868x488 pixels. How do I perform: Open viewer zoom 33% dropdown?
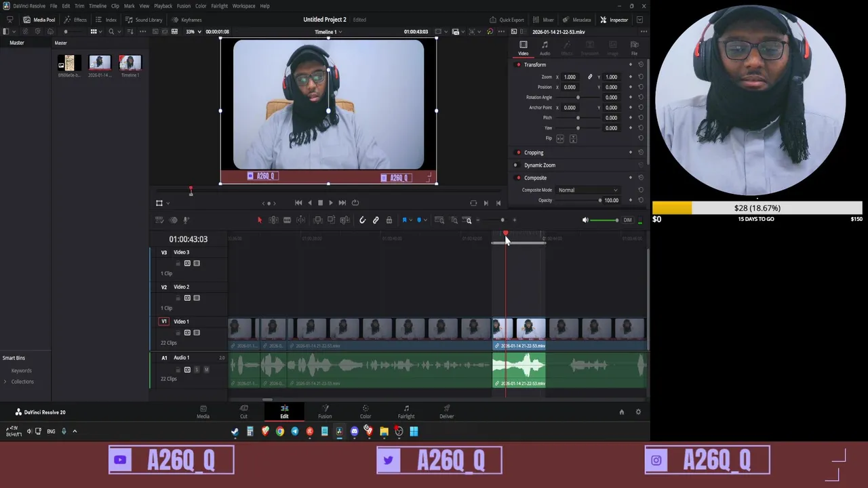(193, 32)
